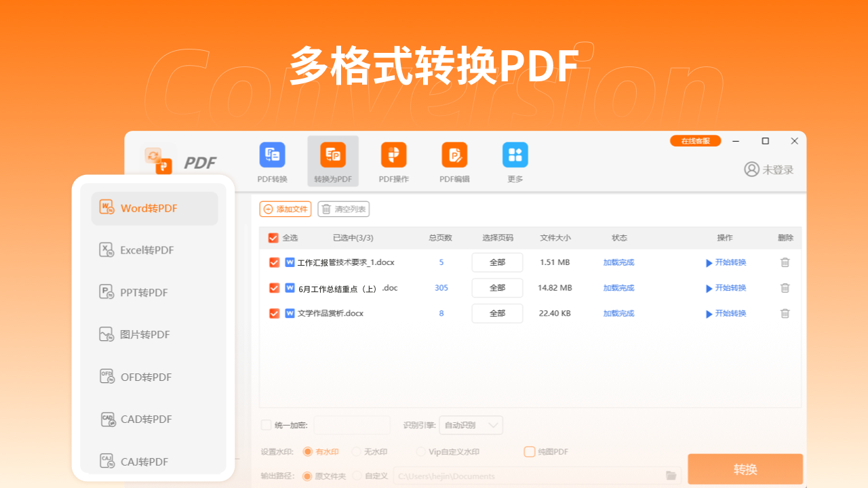Click the Word icon of 文学作品赏析.docx
The height and width of the screenshot is (488, 868).
coord(290,313)
